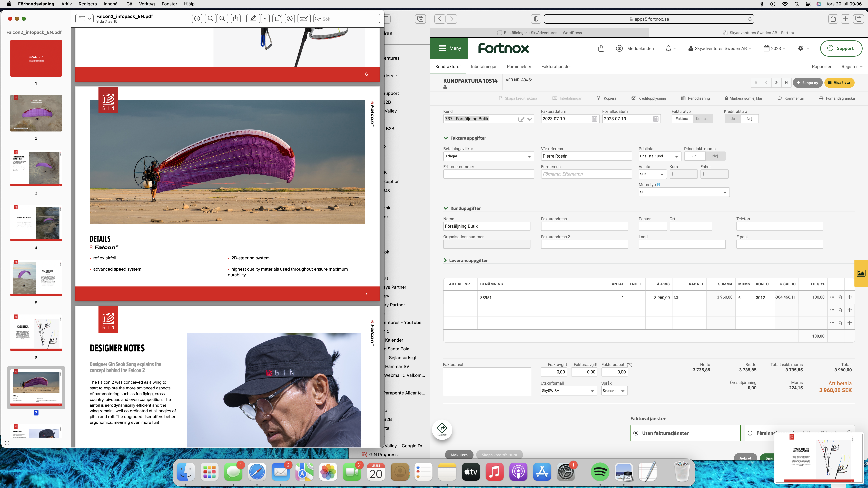Open the Fortnox shopping bag icon
The width and height of the screenshot is (868, 488).
tap(601, 48)
